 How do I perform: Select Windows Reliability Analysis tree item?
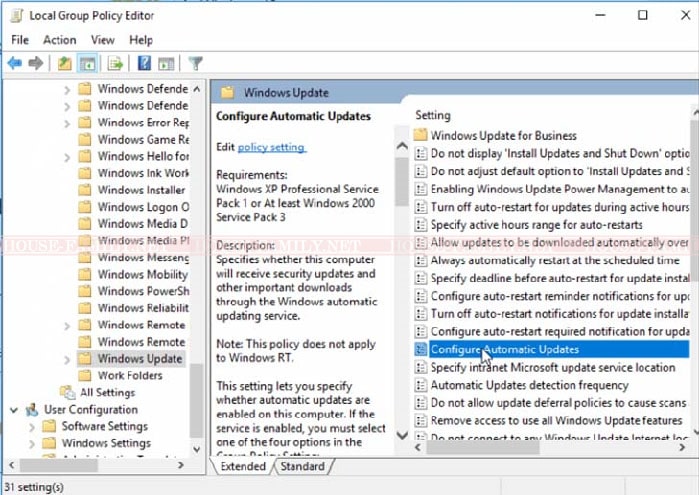pyautogui.click(x=143, y=308)
